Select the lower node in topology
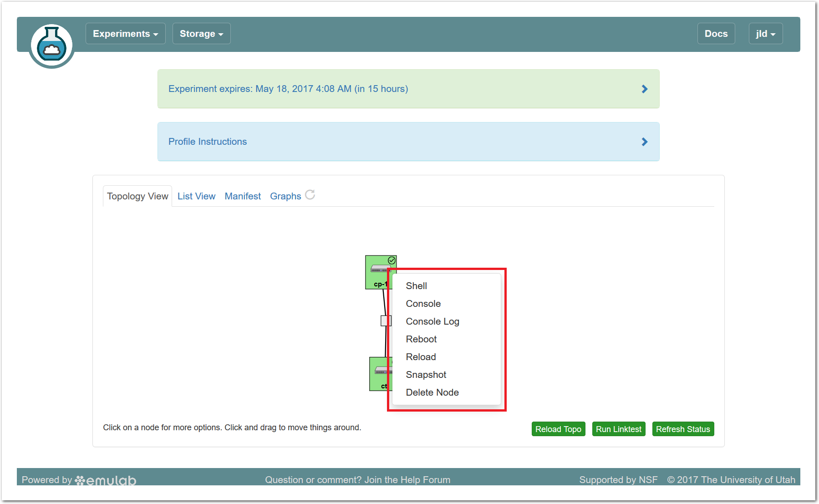 [x=380, y=374]
